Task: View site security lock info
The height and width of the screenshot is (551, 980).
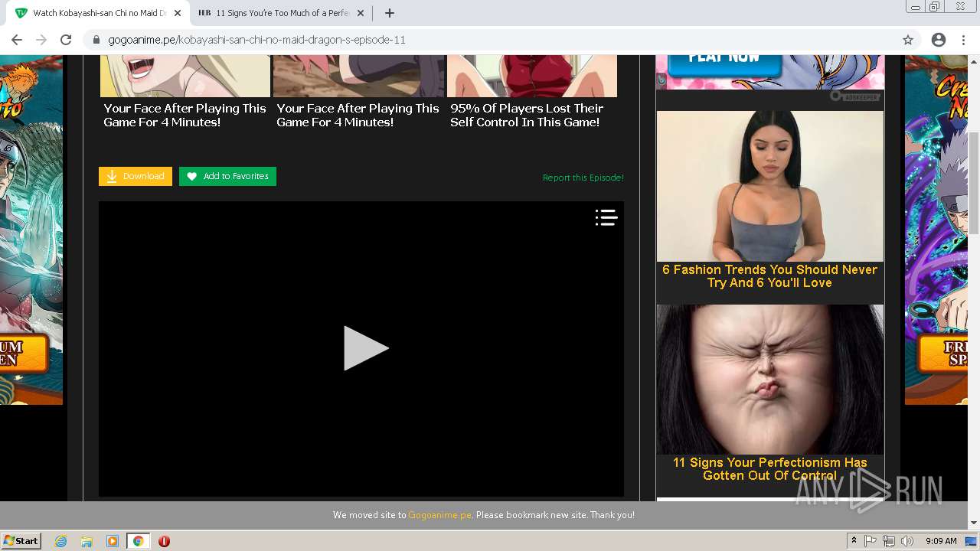Action: coord(96,40)
